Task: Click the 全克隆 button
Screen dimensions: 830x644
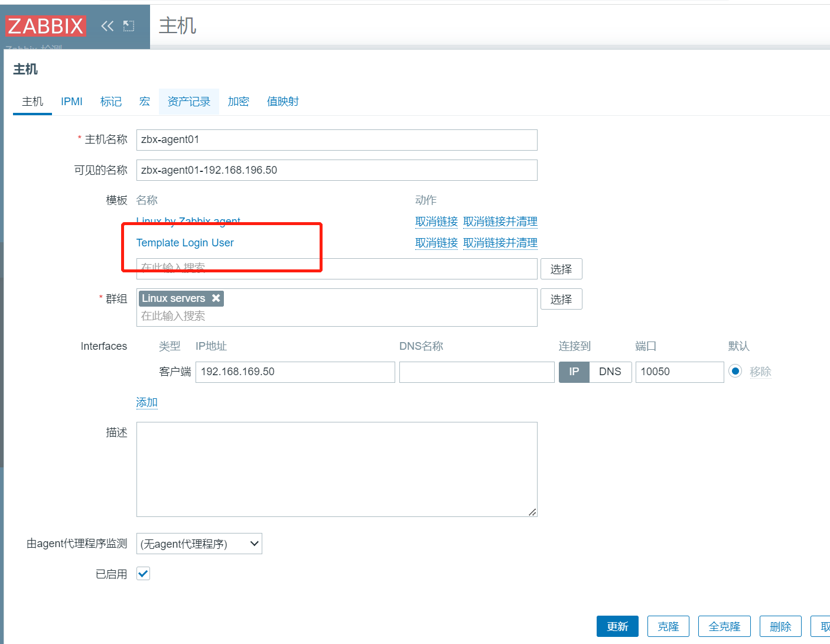Action: pos(724,626)
